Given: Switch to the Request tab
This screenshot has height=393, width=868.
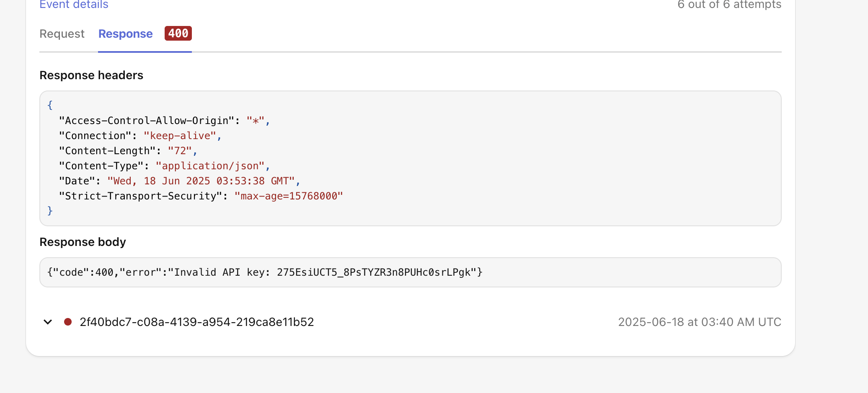Looking at the screenshot, I should point(62,34).
